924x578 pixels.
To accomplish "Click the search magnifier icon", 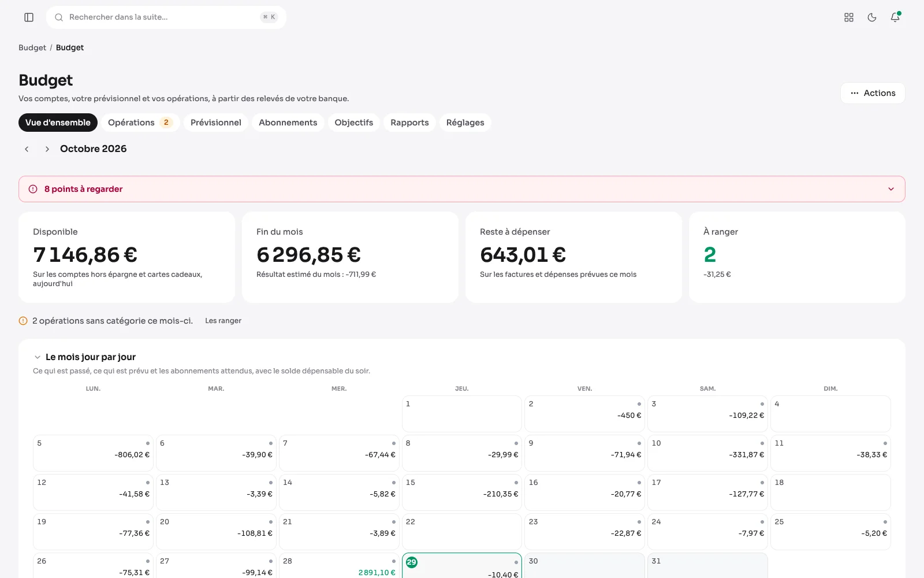I will click(x=59, y=17).
